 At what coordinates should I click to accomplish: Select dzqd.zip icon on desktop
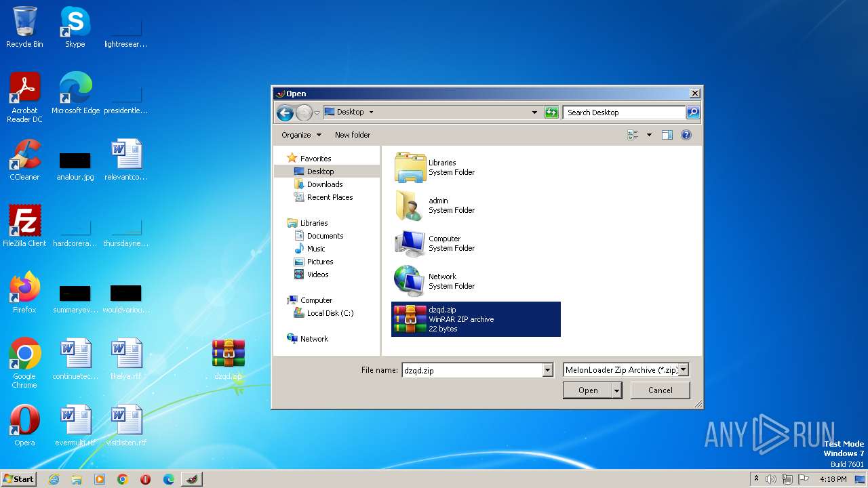coord(229,359)
